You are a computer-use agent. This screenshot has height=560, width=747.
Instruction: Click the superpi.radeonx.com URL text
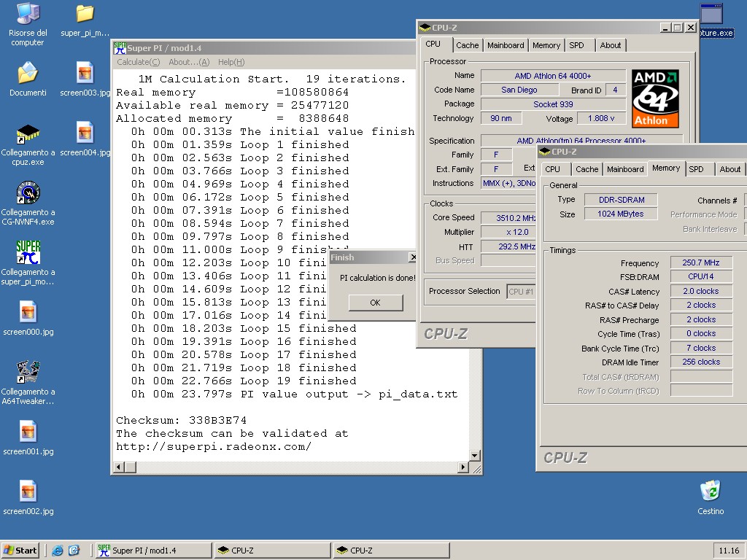pyautogui.click(x=214, y=447)
